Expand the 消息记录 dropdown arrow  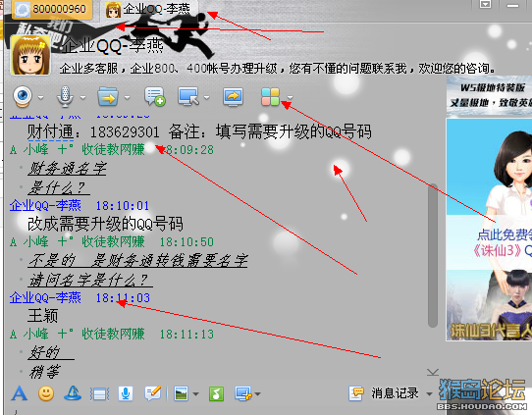(429, 394)
